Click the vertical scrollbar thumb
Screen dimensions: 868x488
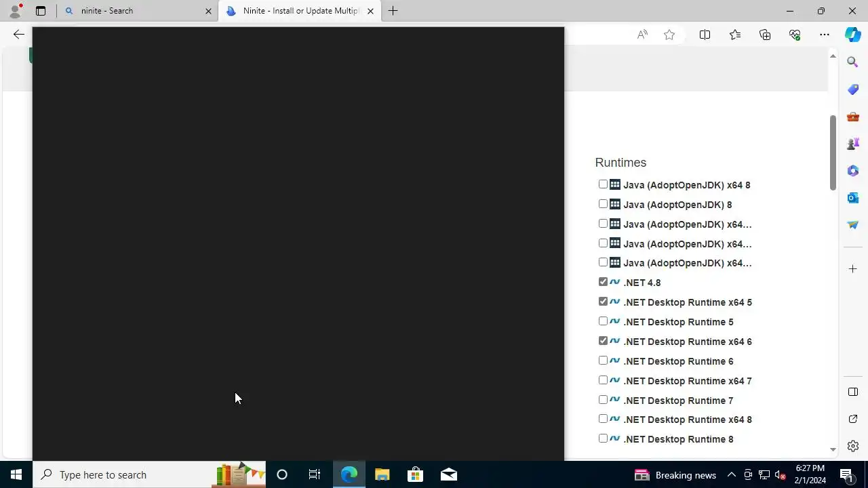coord(833,153)
